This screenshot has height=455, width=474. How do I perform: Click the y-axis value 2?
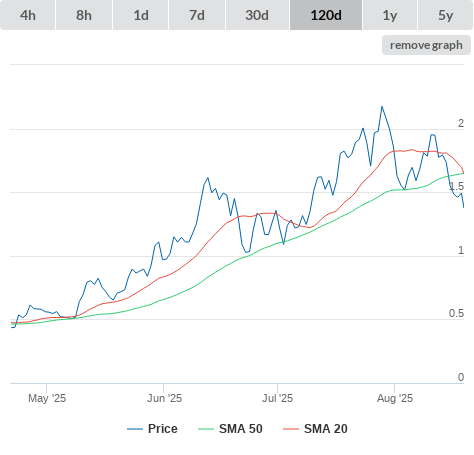click(x=461, y=123)
